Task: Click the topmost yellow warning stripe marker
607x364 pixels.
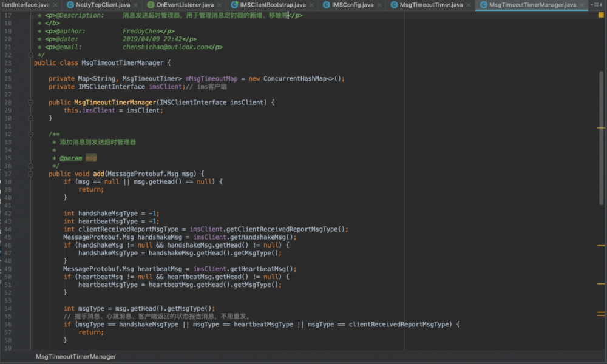Action: point(601,128)
